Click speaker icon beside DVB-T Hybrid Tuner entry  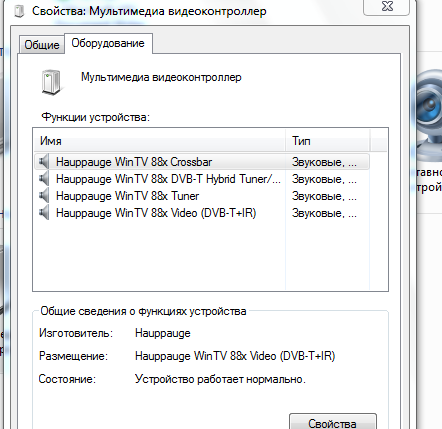[44, 179]
